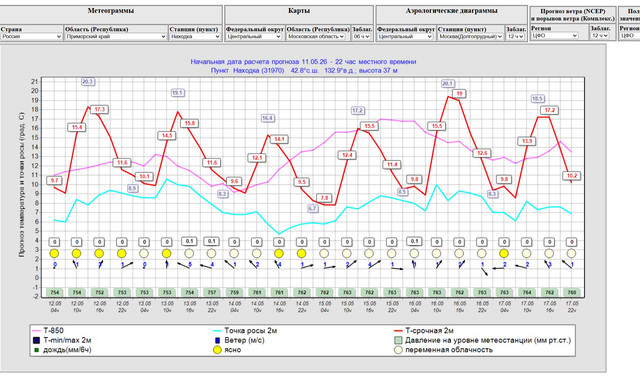Click the wind arrow at 17.05 16ч
This screenshot has width=640, height=376.
click(547, 264)
